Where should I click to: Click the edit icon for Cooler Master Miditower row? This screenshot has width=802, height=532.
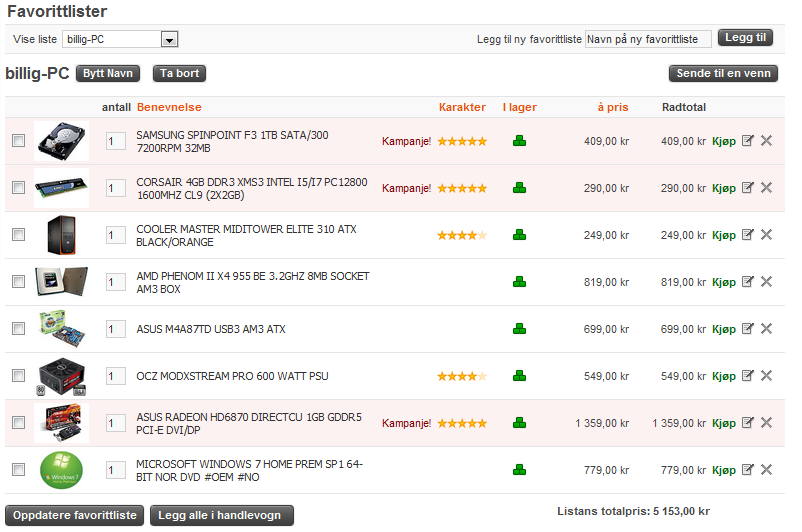pyautogui.click(x=747, y=235)
